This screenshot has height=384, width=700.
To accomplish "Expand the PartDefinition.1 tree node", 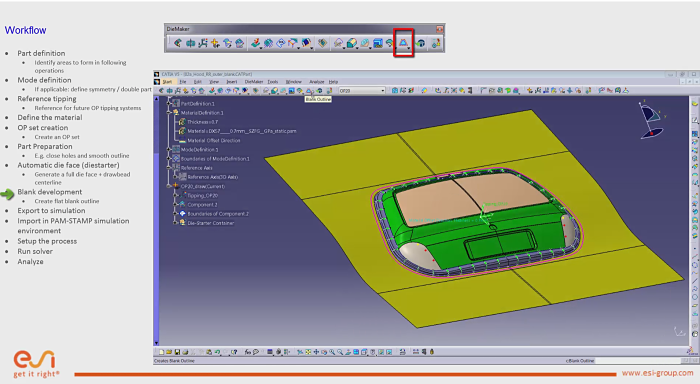I will [x=169, y=104].
